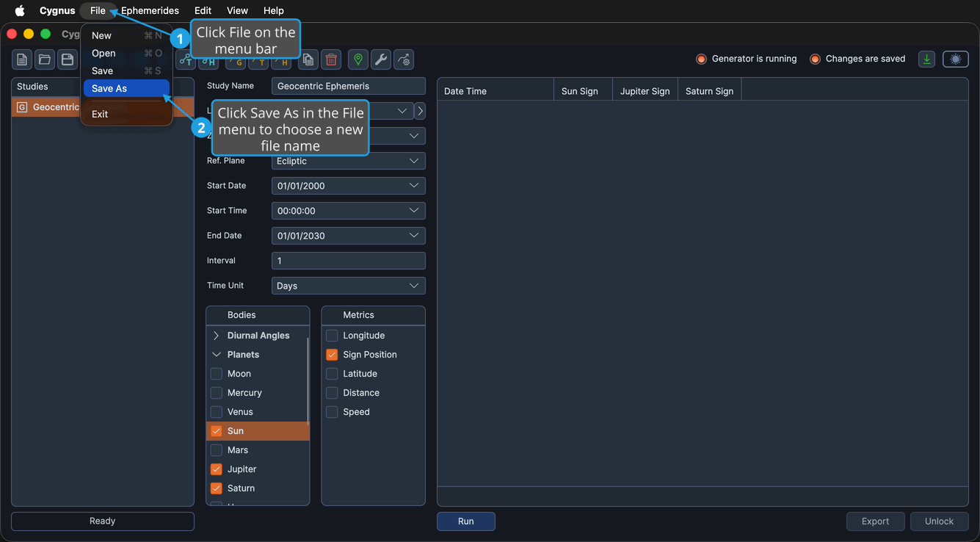Check the Mars checkbox
Viewport: 980px width, 542px height.
(217, 450)
